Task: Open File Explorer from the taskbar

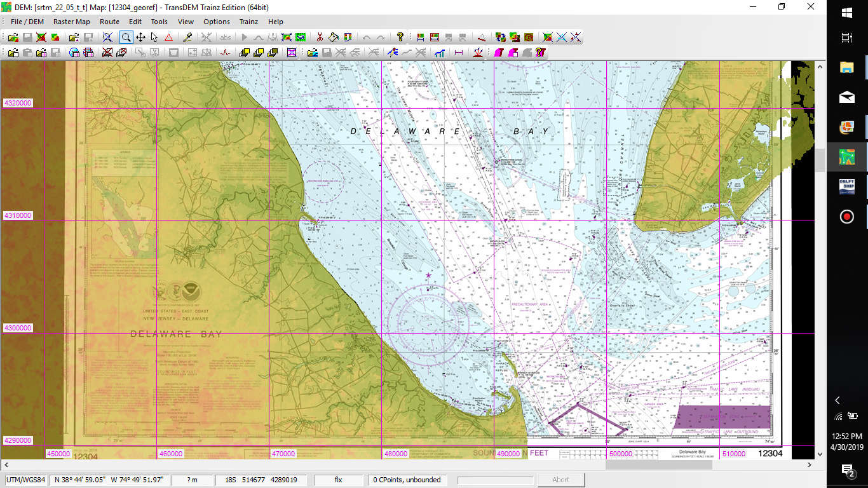Action: 847,67
